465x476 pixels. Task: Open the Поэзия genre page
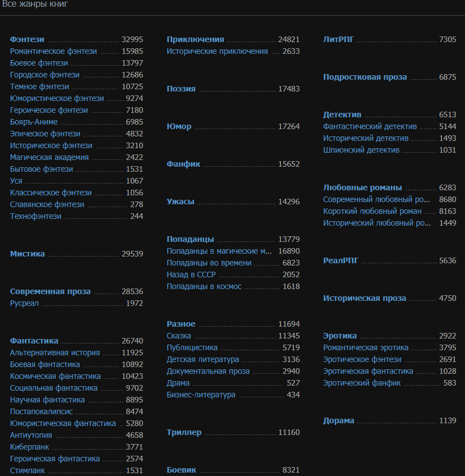(181, 89)
